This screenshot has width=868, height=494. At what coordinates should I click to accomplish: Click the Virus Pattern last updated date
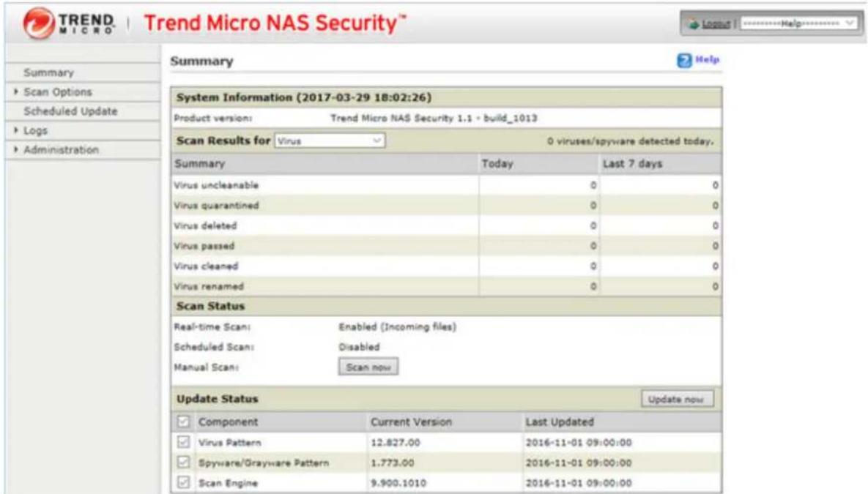[579, 443]
